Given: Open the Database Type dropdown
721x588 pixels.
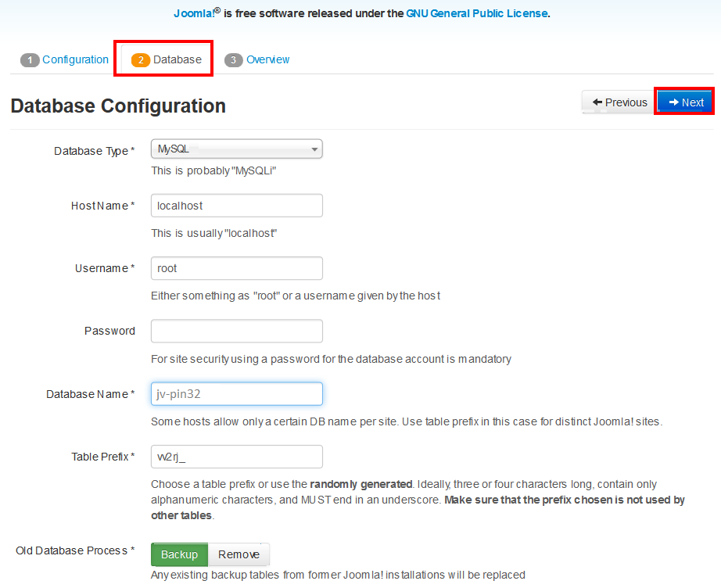Looking at the screenshot, I should pos(237,149).
